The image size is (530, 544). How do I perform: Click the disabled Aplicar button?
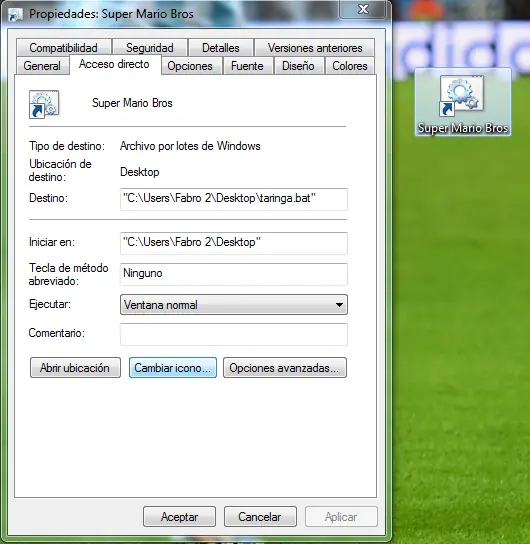click(341, 517)
